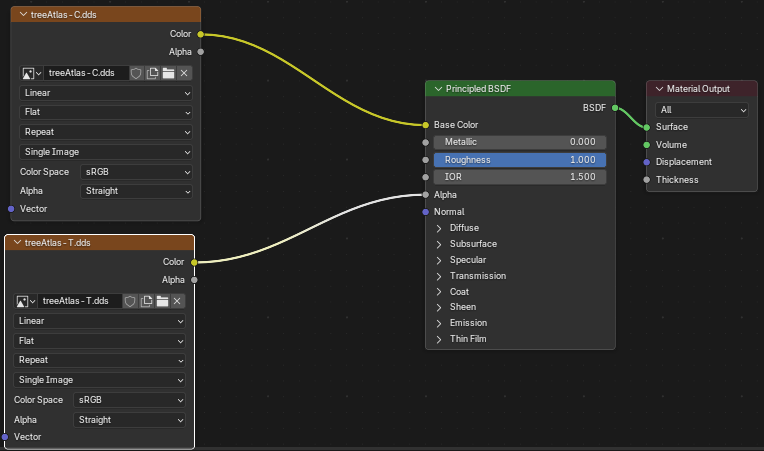The width and height of the screenshot is (764, 451).
Task: Toggle fake user shield on treeAtlas - C.dds
Action: point(136,73)
